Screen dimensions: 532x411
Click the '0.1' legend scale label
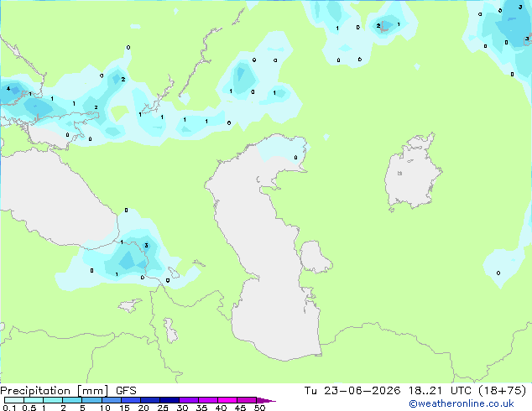(x=9, y=408)
